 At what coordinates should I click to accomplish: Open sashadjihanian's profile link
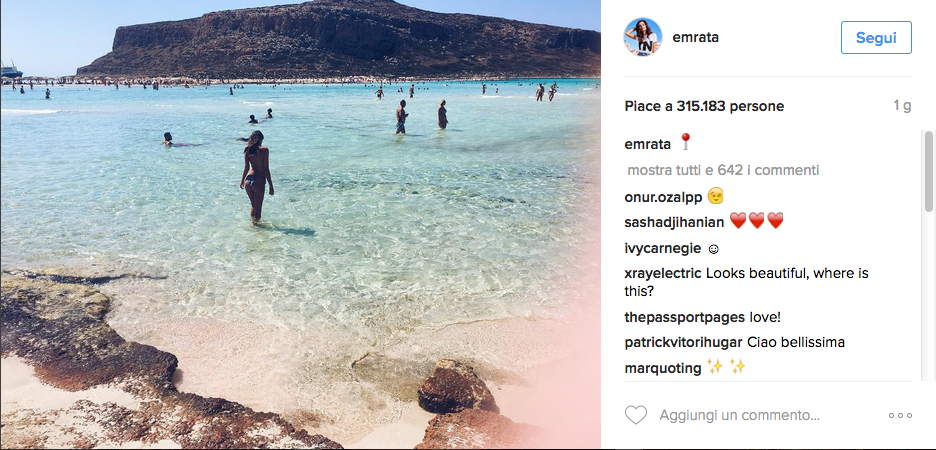point(674,222)
